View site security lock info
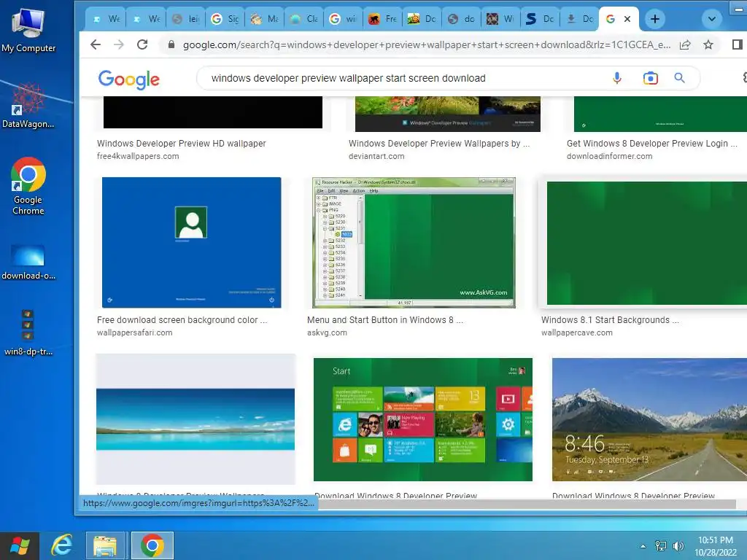The width and height of the screenshot is (747, 560). 171,44
